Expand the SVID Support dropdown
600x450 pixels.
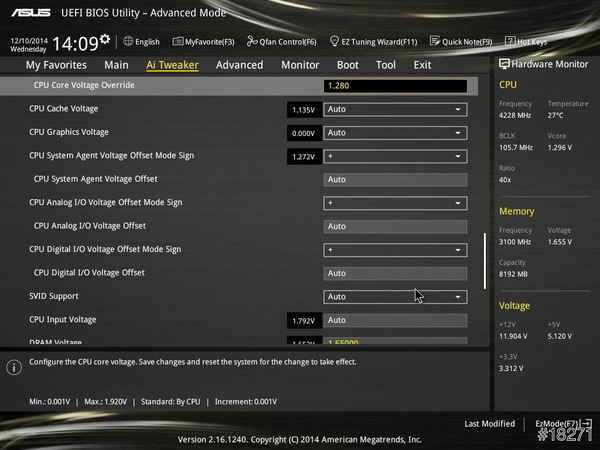(x=395, y=297)
